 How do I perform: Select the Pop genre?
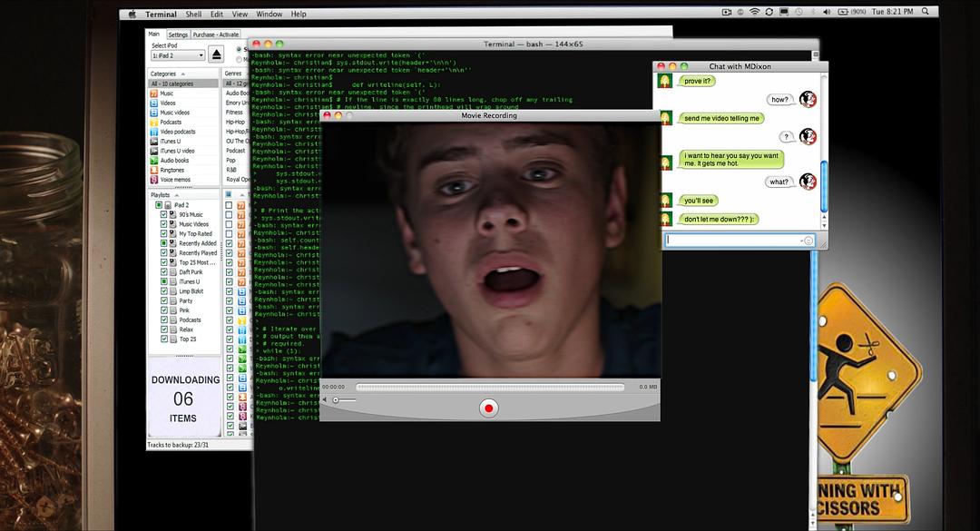point(232,160)
